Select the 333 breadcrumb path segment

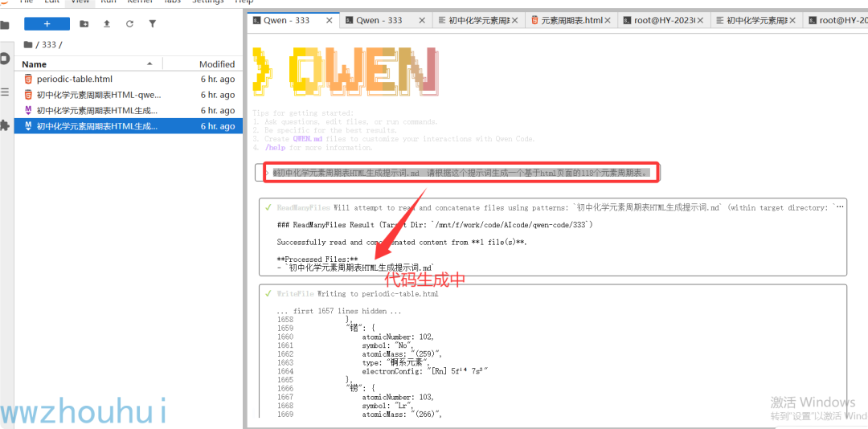pyautogui.click(x=49, y=45)
